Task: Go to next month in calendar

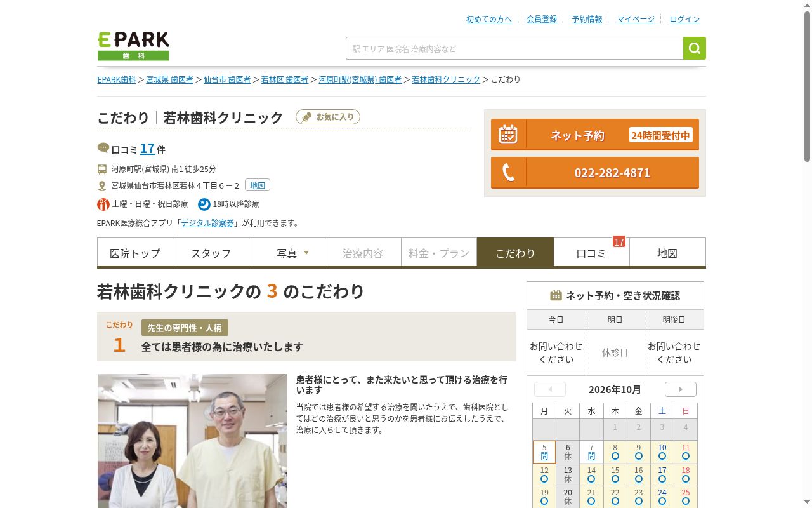Action: tap(681, 389)
